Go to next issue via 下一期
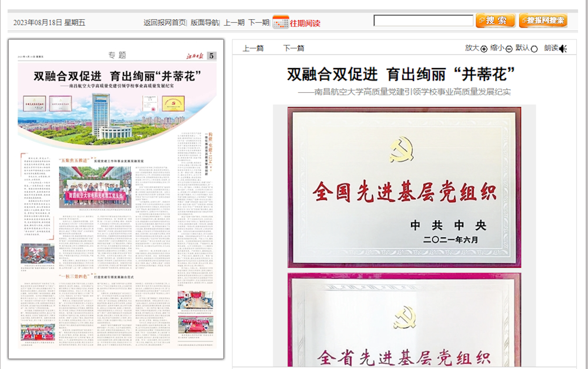The height and width of the screenshot is (369, 588). (258, 23)
